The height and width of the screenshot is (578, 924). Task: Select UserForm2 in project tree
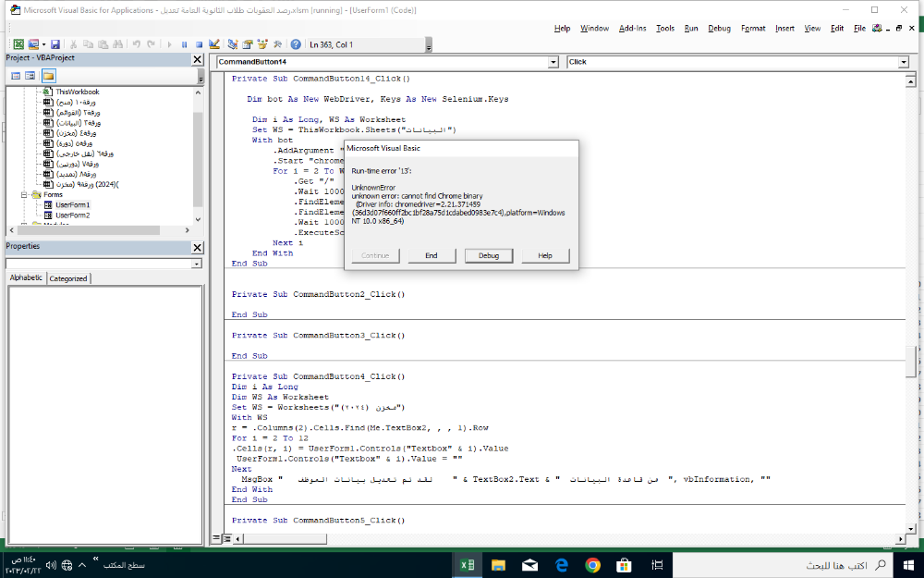click(x=72, y=215)
